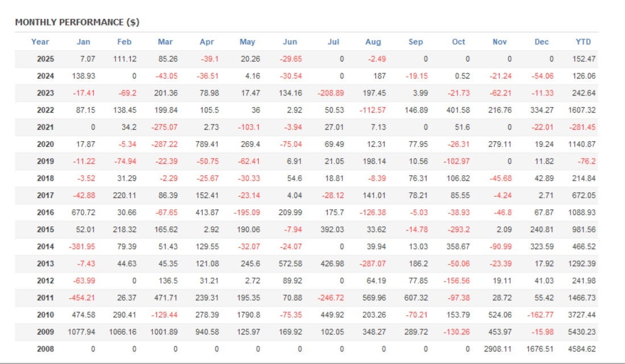Select the negative -454.21 Jan 2011 cell

82,297
